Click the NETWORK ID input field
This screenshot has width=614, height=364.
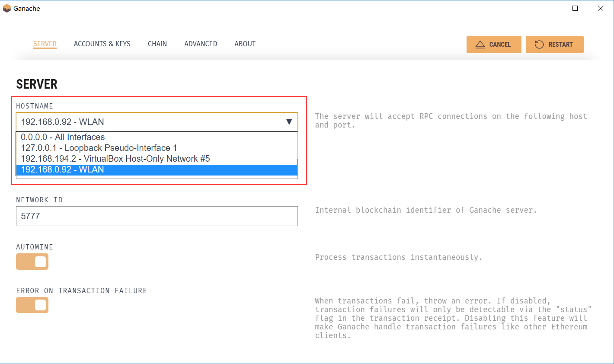157,216
